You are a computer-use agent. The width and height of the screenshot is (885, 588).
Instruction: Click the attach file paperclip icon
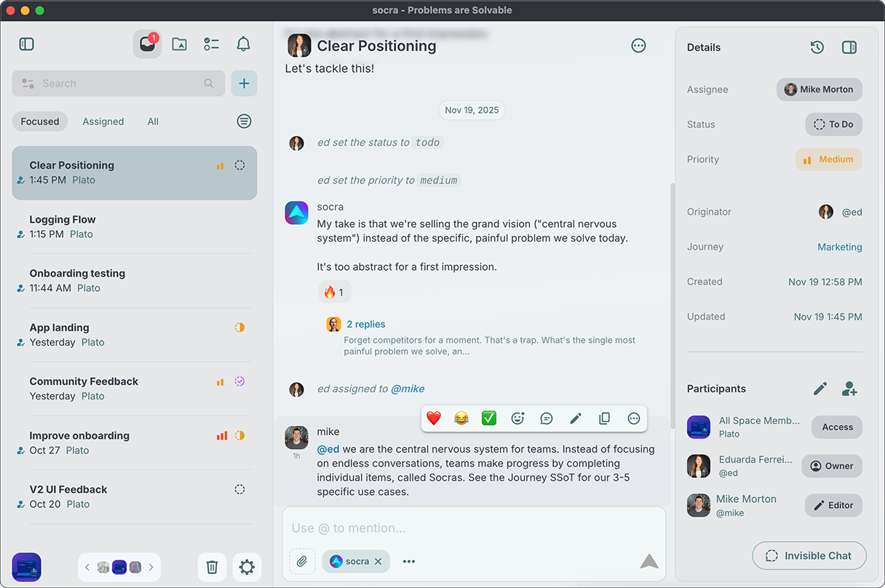302,561
